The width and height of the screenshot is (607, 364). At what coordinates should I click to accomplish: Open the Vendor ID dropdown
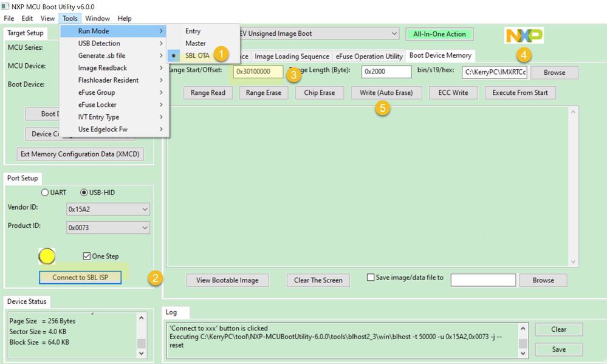coord(108,209)
